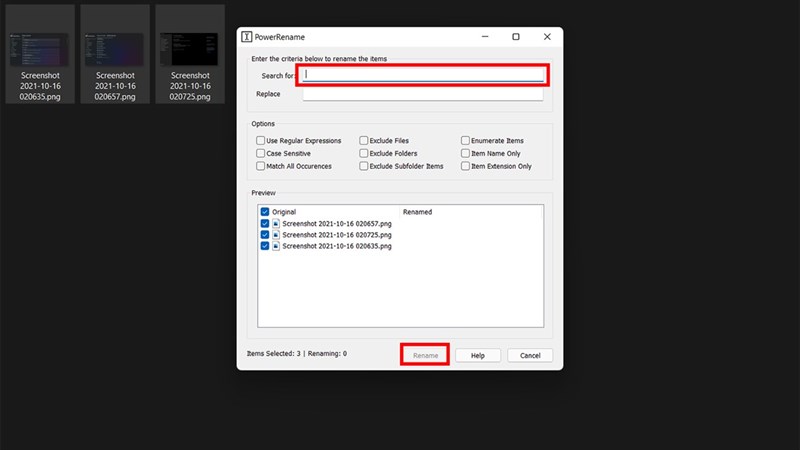The height and width of the screenshot is (450, 800).
Task: Open Help from the dialog
Action: (478, 355)
